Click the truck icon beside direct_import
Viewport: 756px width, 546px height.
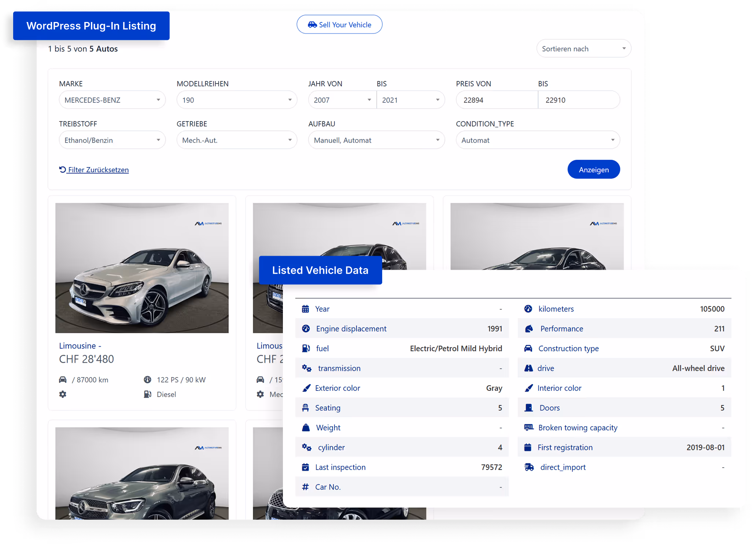[x=529, y=467]
